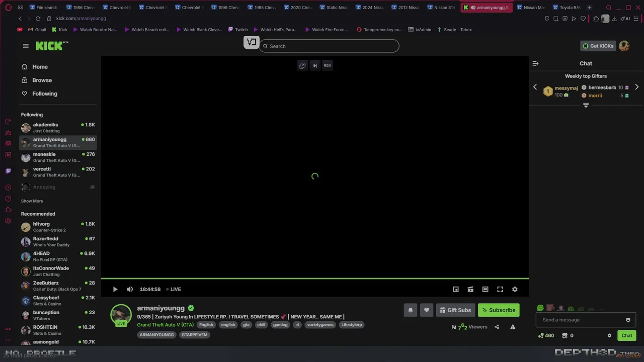Image resolution: width=644 pixels, height=362 pixels.
Task: Click the green Chat send button
Action: point(626,335)
